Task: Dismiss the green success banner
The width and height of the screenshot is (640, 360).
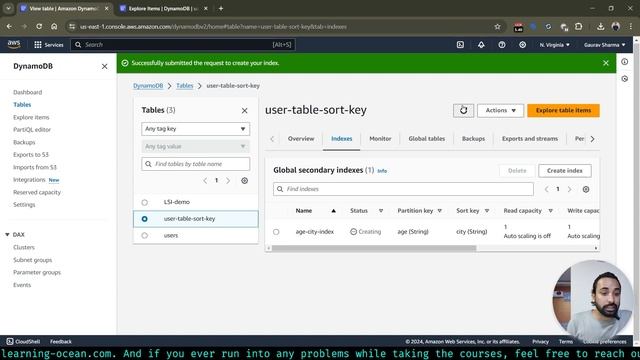Action: (606, 63)
